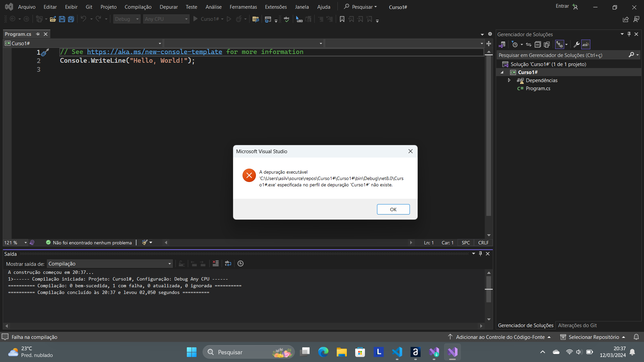
Task: Close the Microsoft Visual Studio error dialog
Action: click(x=410, y=152)
